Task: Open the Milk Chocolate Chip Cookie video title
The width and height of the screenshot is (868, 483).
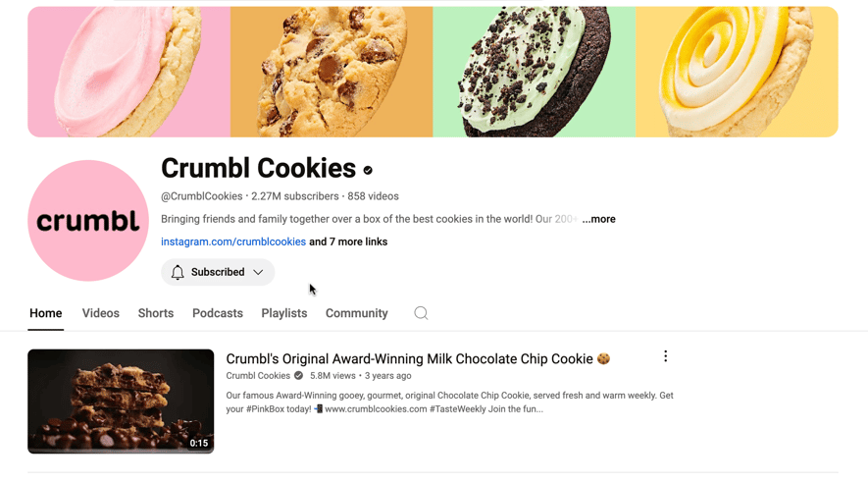Action: point(409,359)
